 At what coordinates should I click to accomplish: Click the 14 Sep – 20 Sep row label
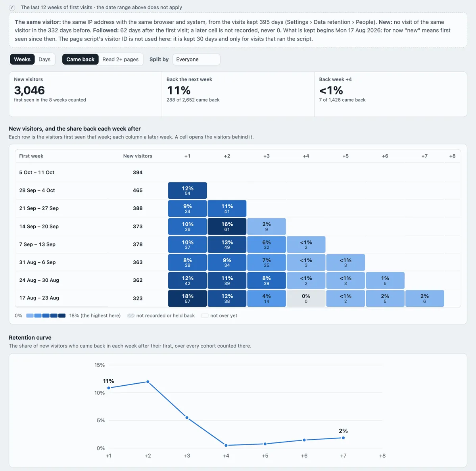point(39,227)
